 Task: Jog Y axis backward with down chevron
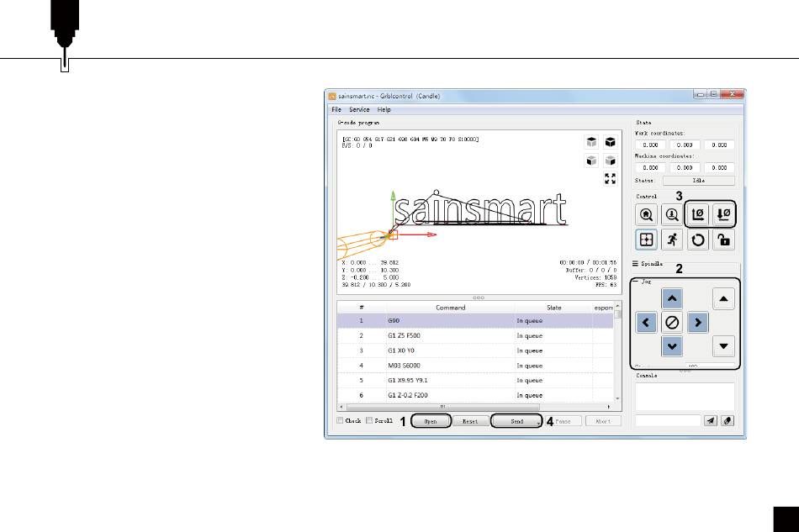(x=672, y=346)
